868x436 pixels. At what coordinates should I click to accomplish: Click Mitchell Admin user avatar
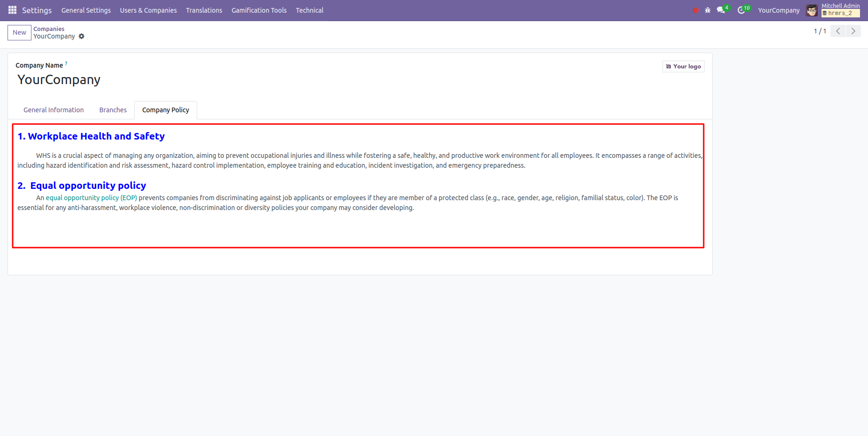tap(812, 10)
